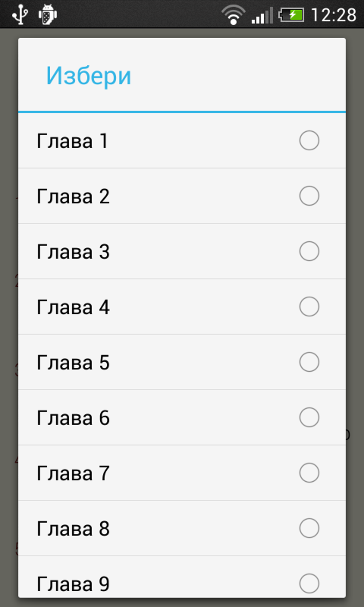Screen dimensions: 364x607
Task: Select the radio button for Глава 1
Action: 309,140
